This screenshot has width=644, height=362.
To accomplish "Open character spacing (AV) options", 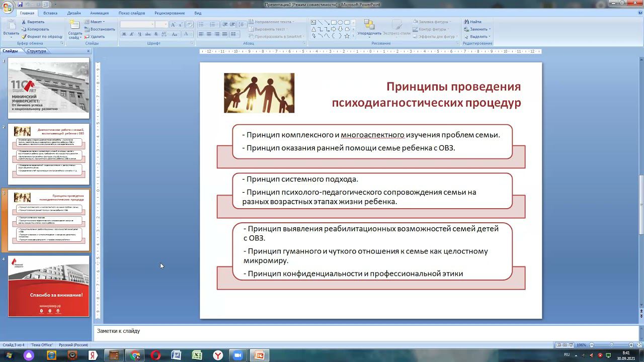I will [165, 34].
